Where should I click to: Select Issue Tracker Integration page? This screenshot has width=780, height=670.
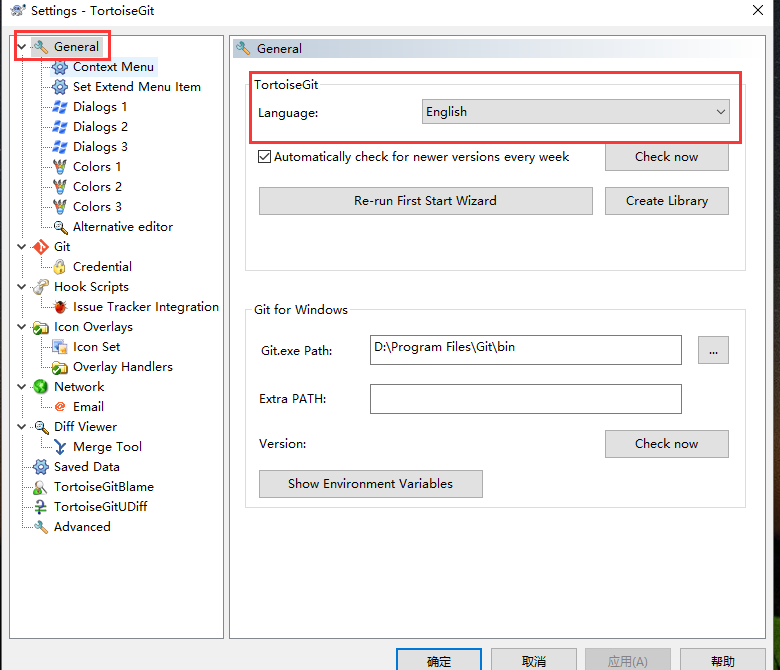click(146, 307)
